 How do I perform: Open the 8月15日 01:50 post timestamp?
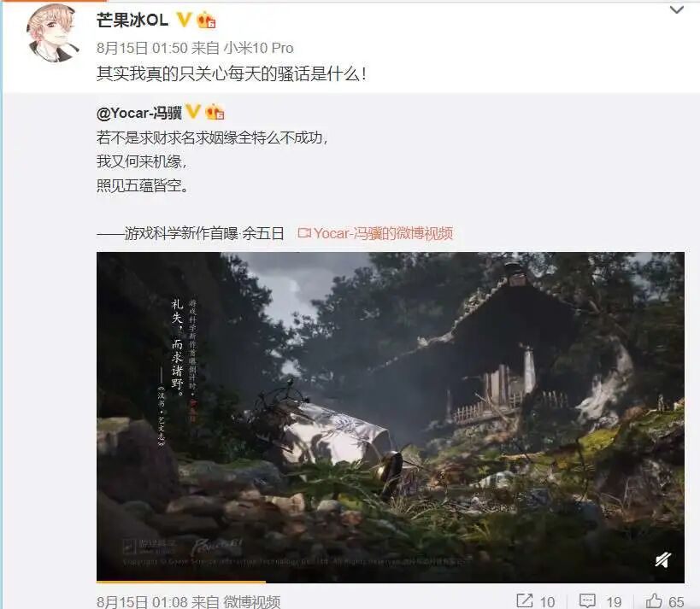[x=142, y=48]
